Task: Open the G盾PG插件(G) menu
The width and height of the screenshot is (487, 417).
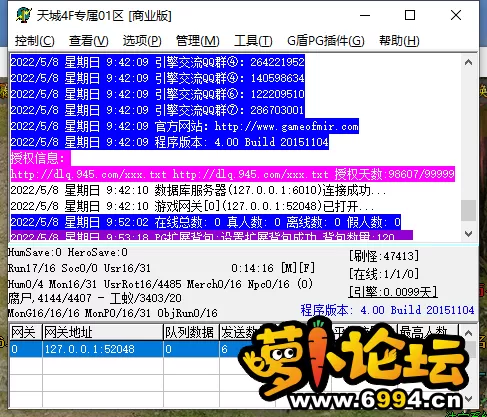Action: (326, 41)
